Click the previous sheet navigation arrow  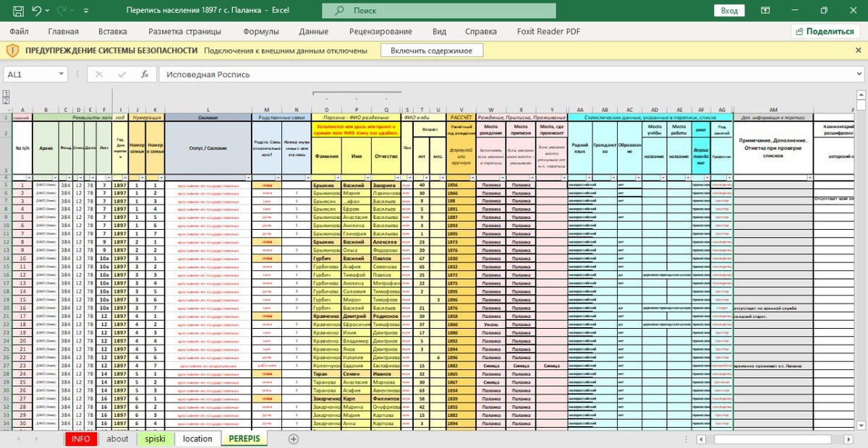(x=17, y=439)
